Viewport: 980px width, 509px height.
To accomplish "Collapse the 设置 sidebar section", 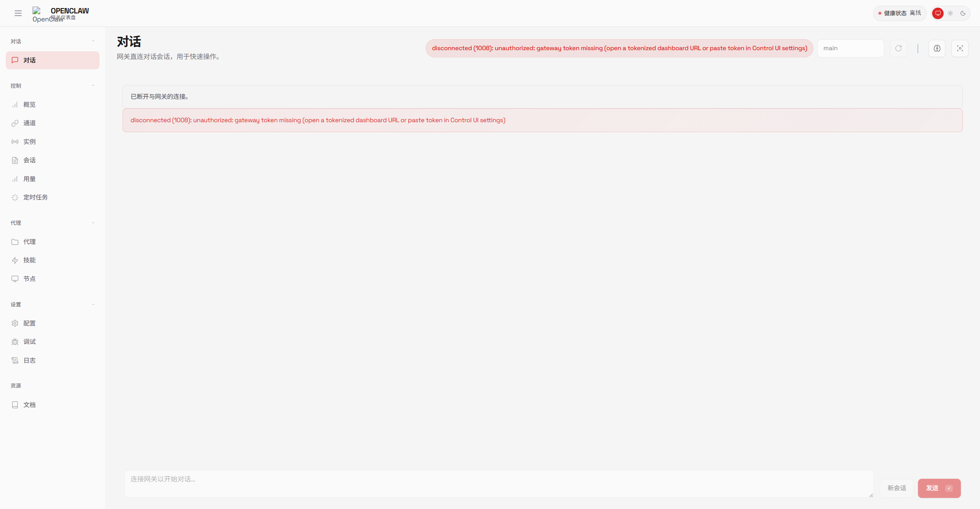I will click(93, 304).
